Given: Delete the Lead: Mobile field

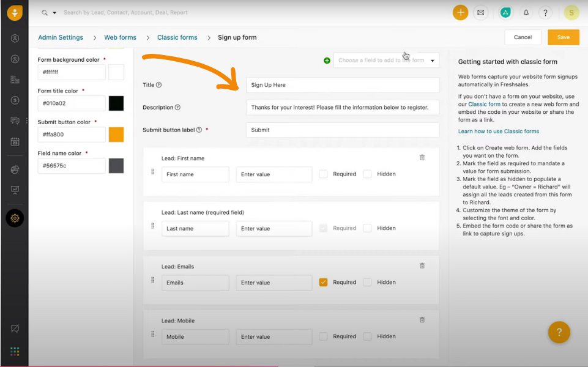Looking at the screenshot, I should pyautogui.click(x=422, y=320).
